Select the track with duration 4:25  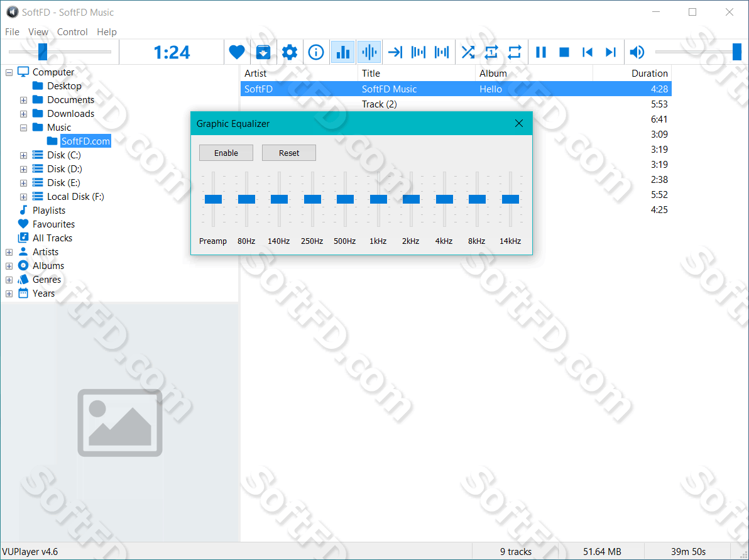point(659,210)
